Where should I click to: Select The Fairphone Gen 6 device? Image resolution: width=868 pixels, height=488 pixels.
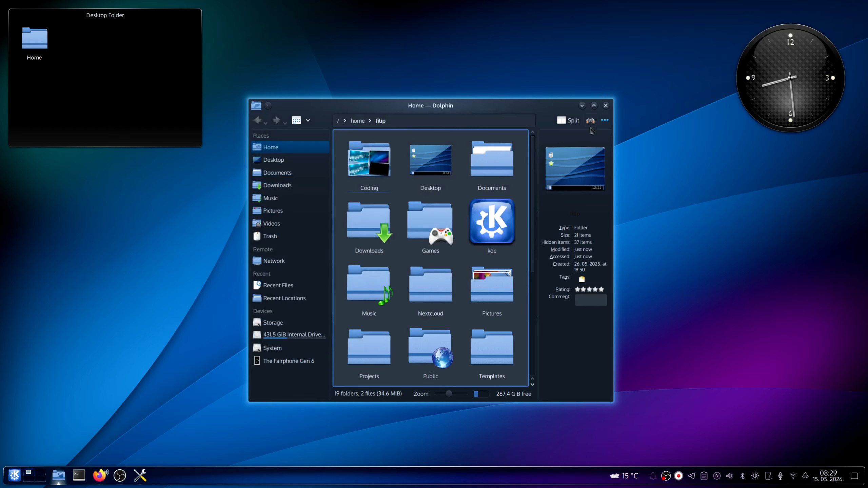(290, 361)
